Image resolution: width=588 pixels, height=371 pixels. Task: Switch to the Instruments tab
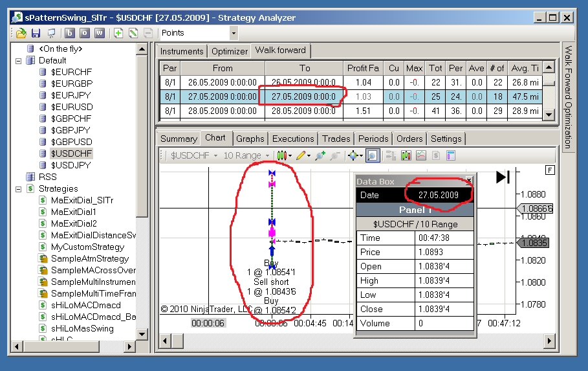(182, 51)
